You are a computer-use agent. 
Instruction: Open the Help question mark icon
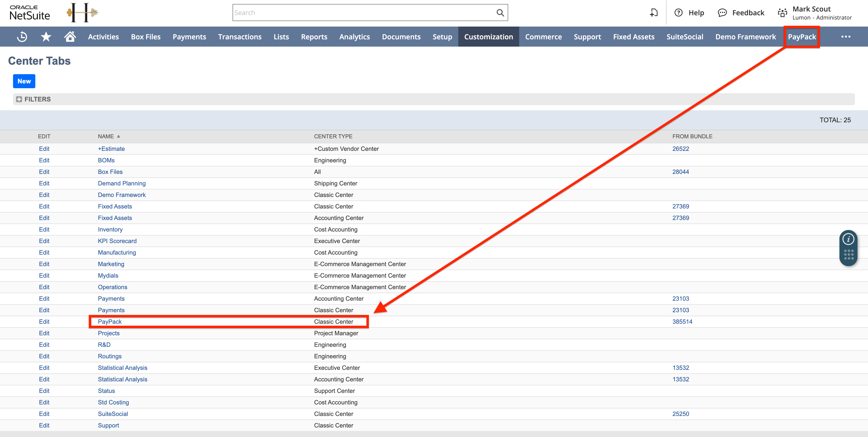coord(678,13)
